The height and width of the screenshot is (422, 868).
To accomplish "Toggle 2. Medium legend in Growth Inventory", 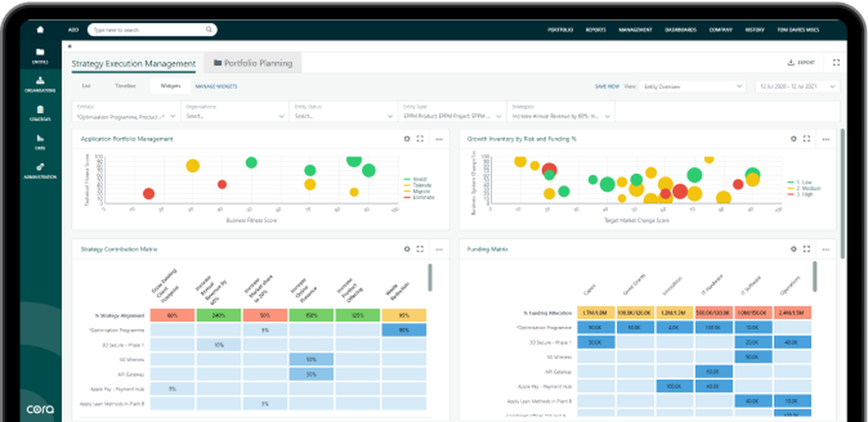I will coord(804,188).
